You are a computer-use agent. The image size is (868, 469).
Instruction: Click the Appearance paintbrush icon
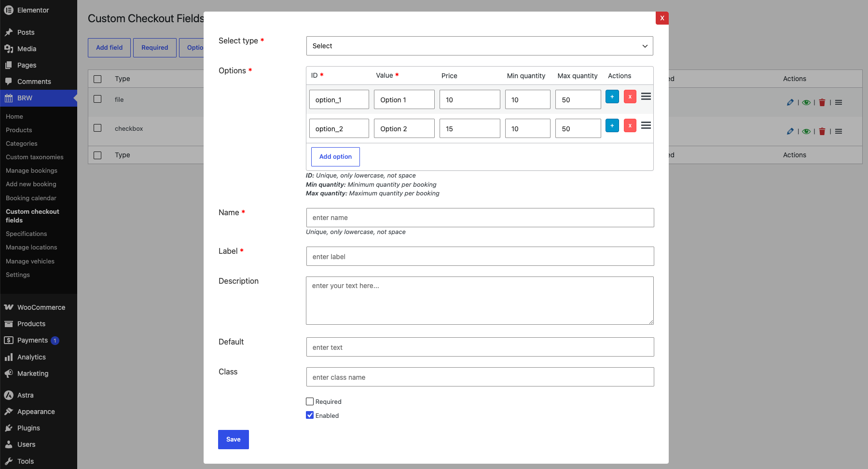pos(9,412)
